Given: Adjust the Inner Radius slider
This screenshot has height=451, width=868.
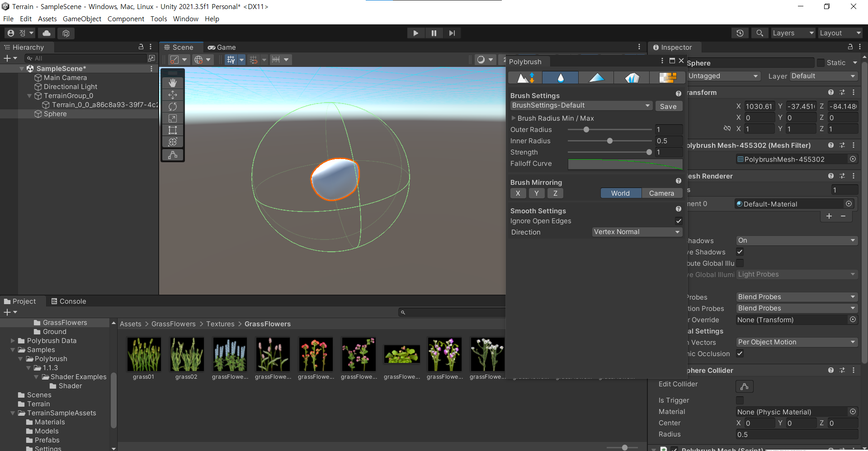Looking at the screenshot, I should pyautogui.click(x=609, y=141).
